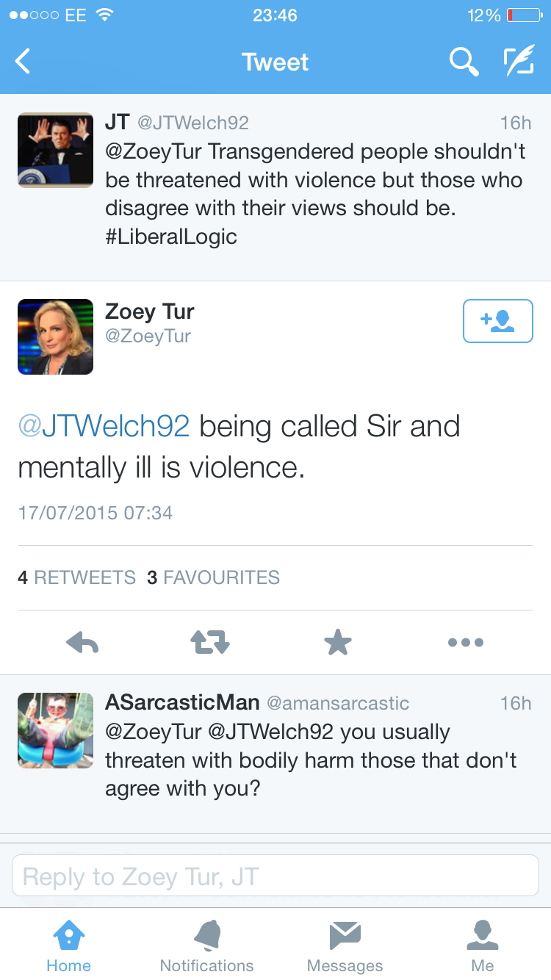View the 3 favourites list

coord(213,577)
